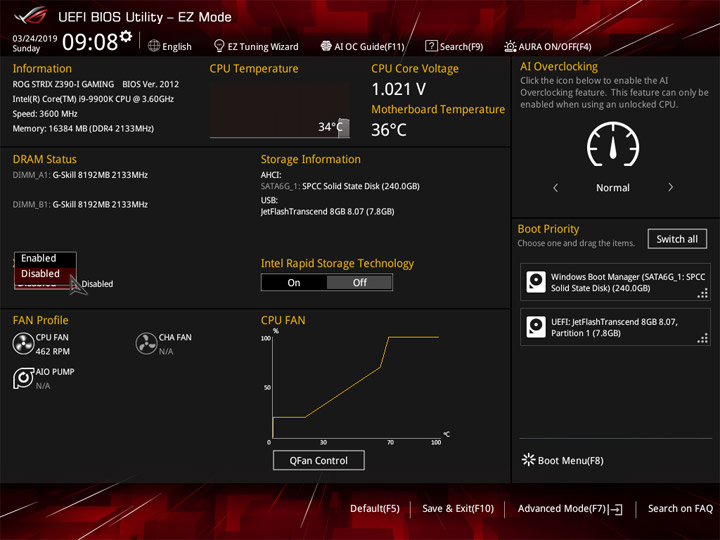Click the ROG logo
The height and width of the screenshot is (540, 720).
[x=31, y=16]
